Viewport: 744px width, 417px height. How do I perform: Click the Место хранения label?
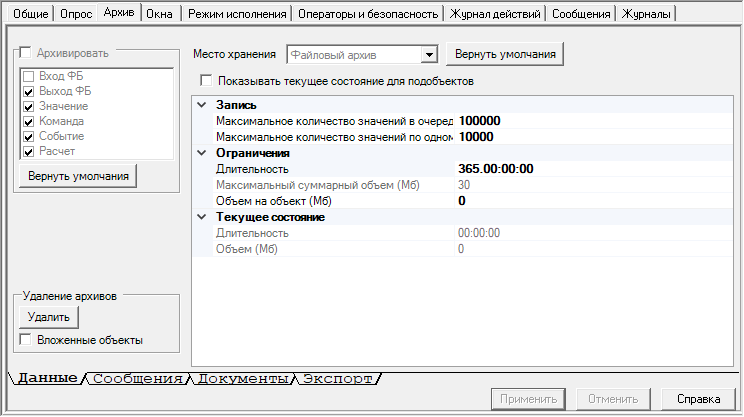click(234, 54)
